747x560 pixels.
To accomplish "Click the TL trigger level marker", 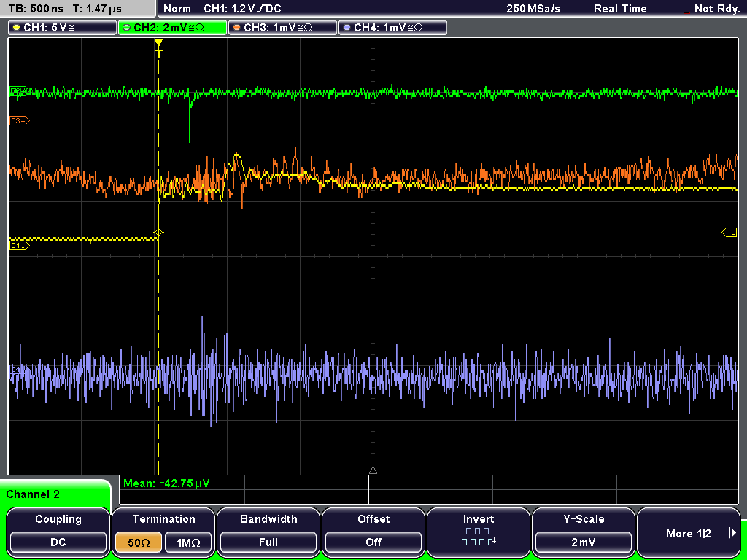I will coord(729,233).
